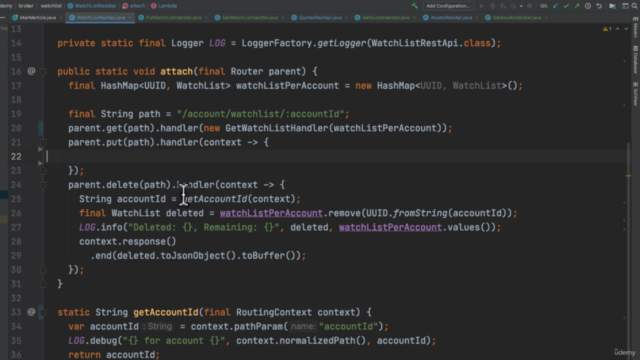
Task: Click watchListPerAccount link on line 27
Action: pyautogui.click(x=390, y=227)
